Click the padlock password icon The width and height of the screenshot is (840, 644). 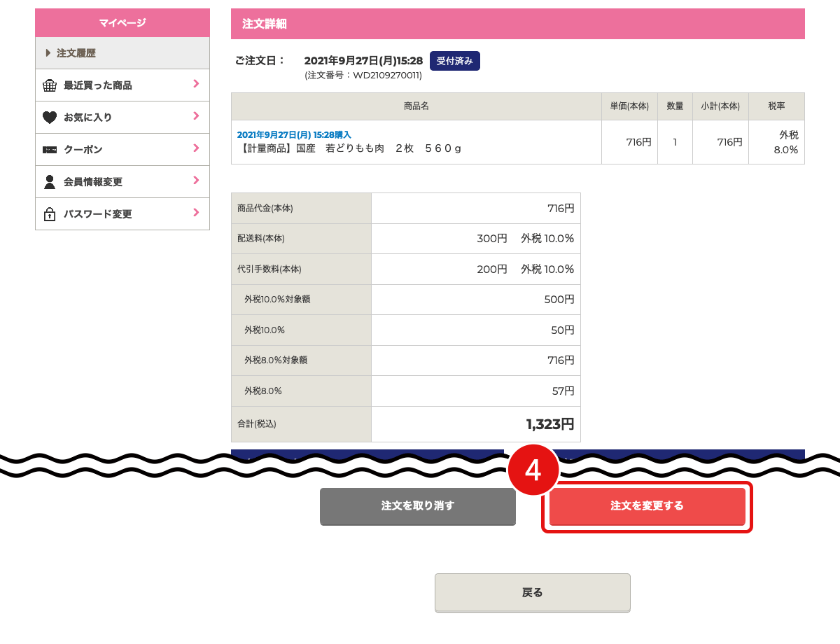pyautogui.click(x=50, y=214)
